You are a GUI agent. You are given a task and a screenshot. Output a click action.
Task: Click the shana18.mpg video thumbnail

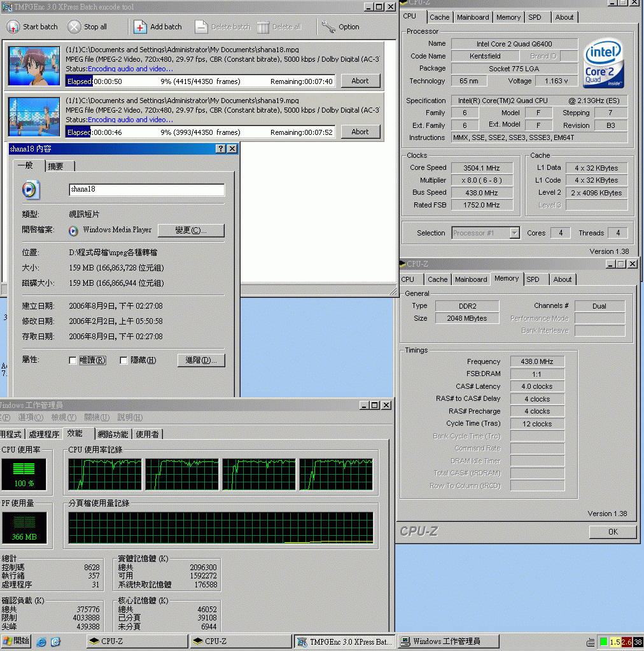click(x=34, y=66)
